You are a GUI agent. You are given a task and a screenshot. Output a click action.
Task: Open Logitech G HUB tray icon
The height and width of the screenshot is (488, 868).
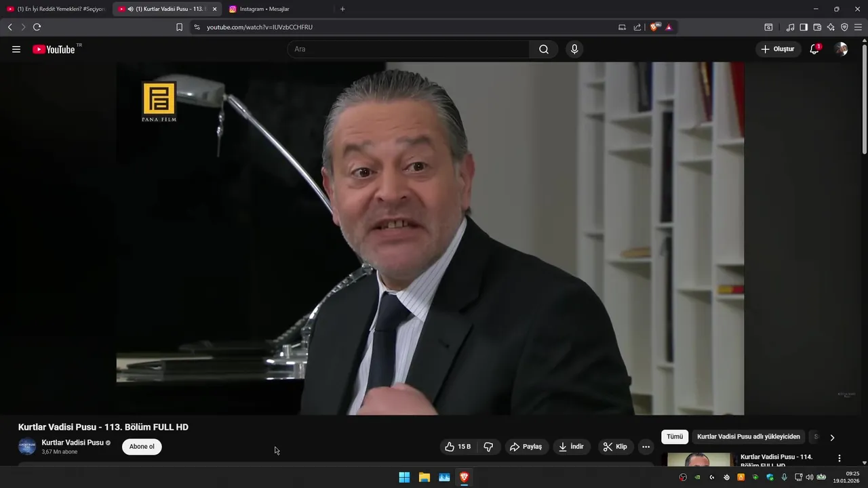712,477
